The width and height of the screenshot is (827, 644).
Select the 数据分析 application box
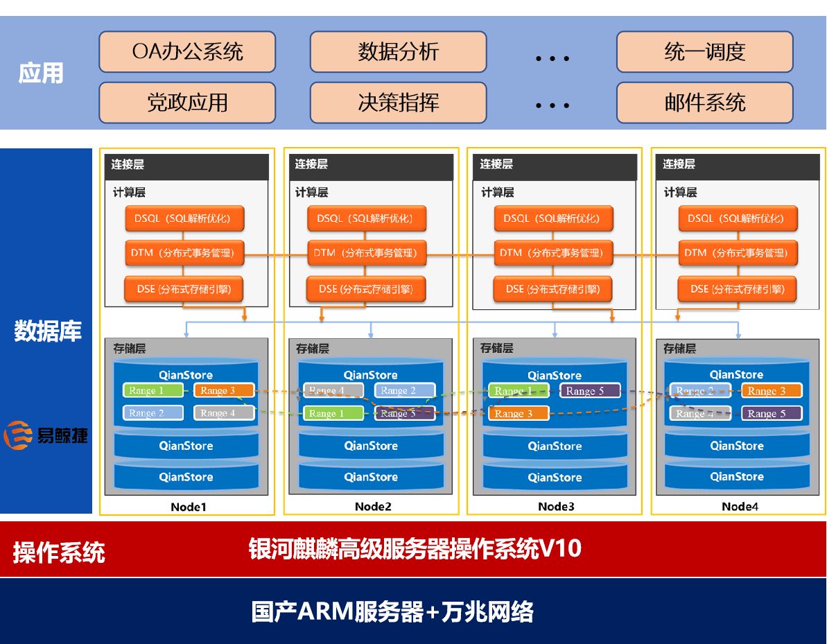(398, 52)
